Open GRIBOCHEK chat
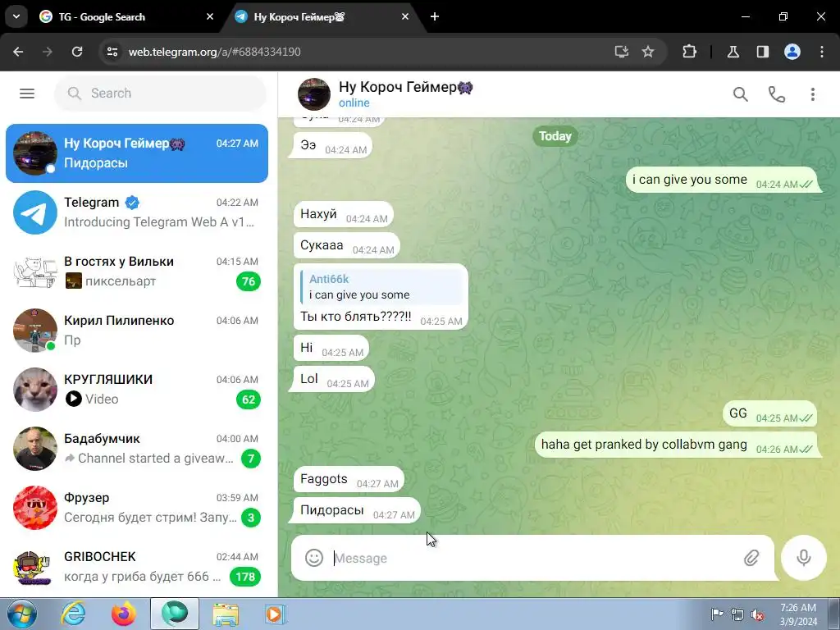The image size is (840, 630). (137, 567)
